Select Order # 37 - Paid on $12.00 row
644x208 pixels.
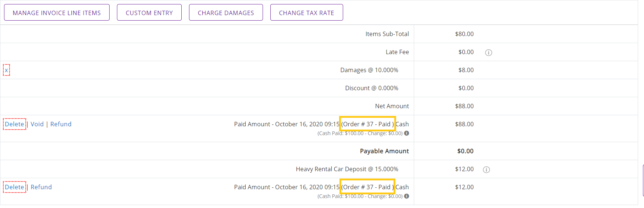(x=367, y=187)
